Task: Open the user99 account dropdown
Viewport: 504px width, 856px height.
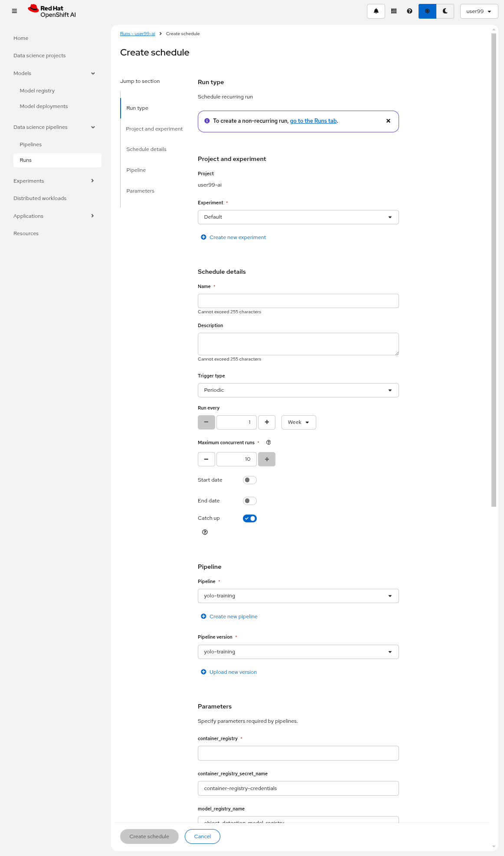Action: (x=479, y=11)
